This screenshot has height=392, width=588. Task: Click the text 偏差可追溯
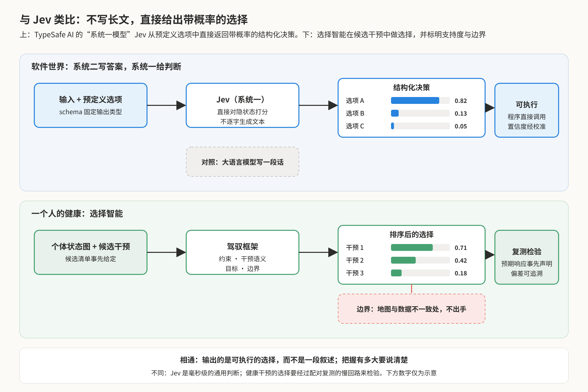(527, 273)
